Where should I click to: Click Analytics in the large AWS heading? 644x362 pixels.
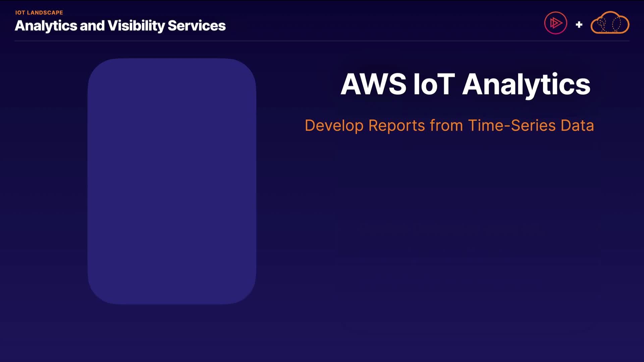pos(526,85)
